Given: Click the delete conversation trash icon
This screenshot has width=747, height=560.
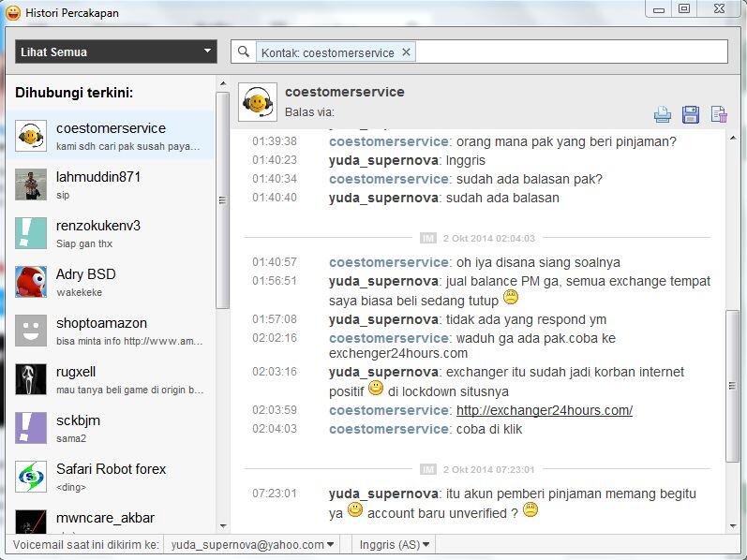Looking at the screenshot, I should [x=719, y=115].
